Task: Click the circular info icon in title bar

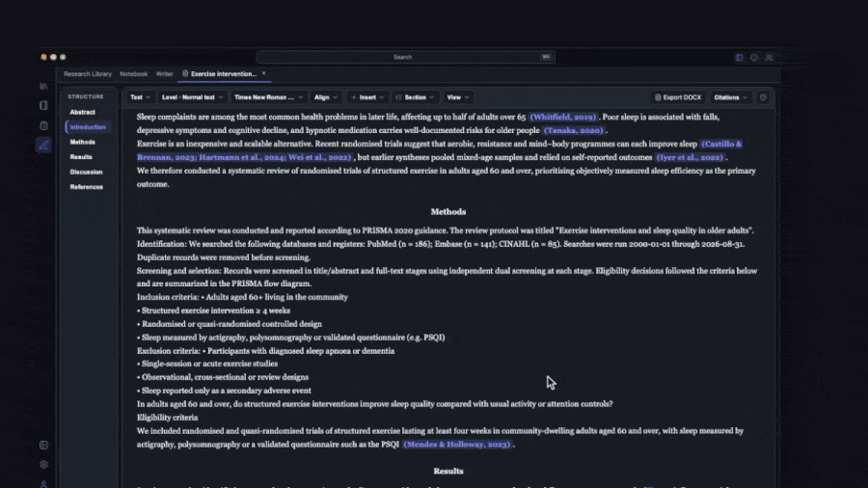Action: point(754,57)
